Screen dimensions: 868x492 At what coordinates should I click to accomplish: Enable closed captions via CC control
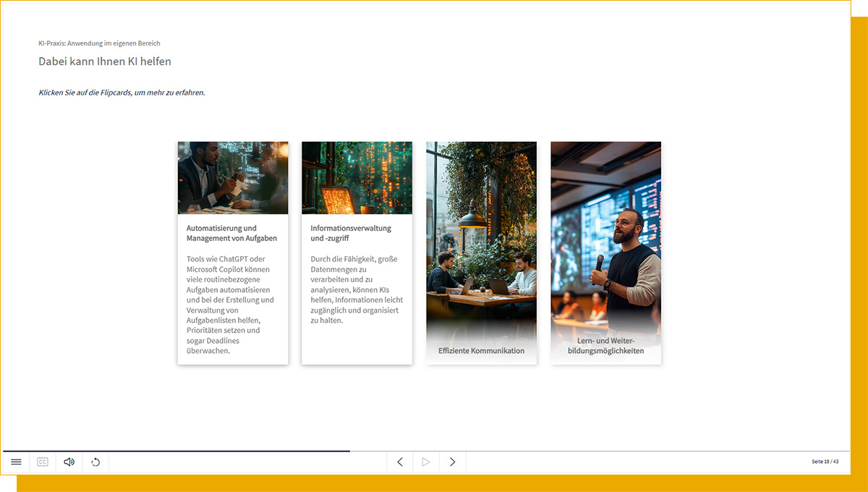coord(43,462)
